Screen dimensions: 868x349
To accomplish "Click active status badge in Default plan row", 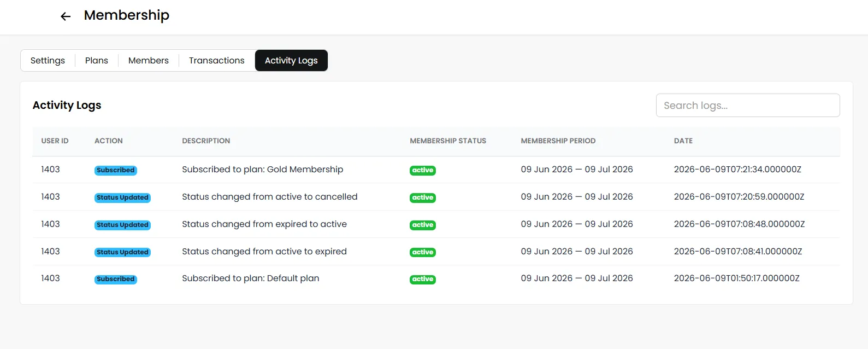I will coord(423,279).
